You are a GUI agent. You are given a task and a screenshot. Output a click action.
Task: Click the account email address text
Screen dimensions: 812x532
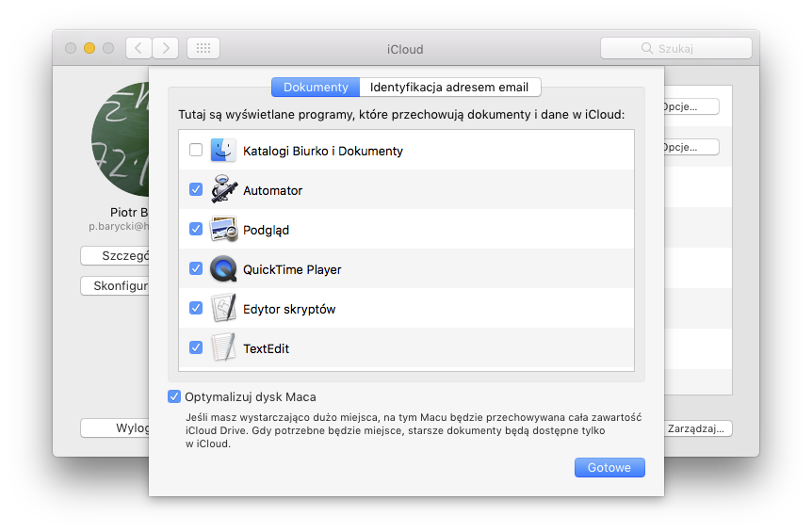click(119, 226)
